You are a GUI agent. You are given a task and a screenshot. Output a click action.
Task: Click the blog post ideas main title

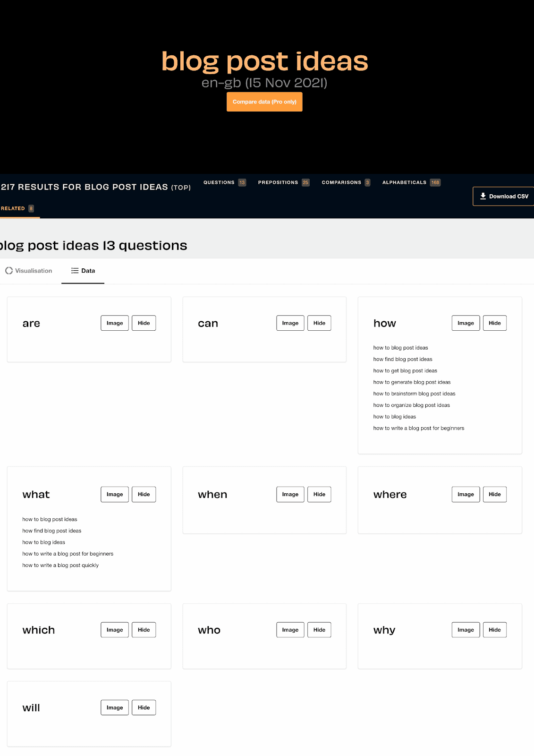click(264, 61)
